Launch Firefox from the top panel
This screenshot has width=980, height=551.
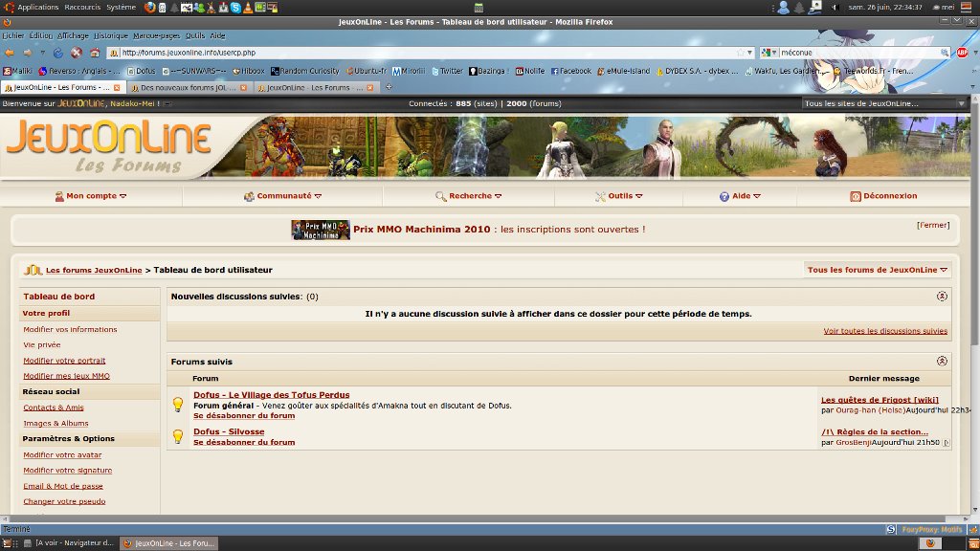click(149, 8)
